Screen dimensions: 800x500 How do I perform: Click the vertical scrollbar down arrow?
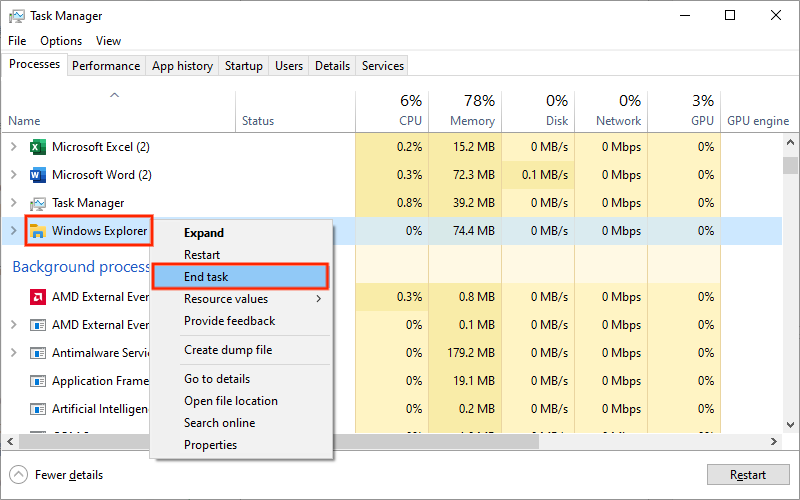pos(790,424)
